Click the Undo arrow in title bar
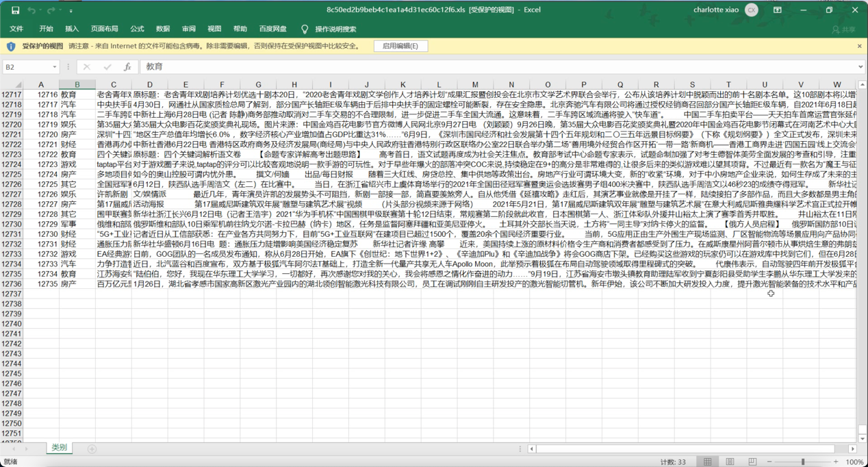 (31, 10)
